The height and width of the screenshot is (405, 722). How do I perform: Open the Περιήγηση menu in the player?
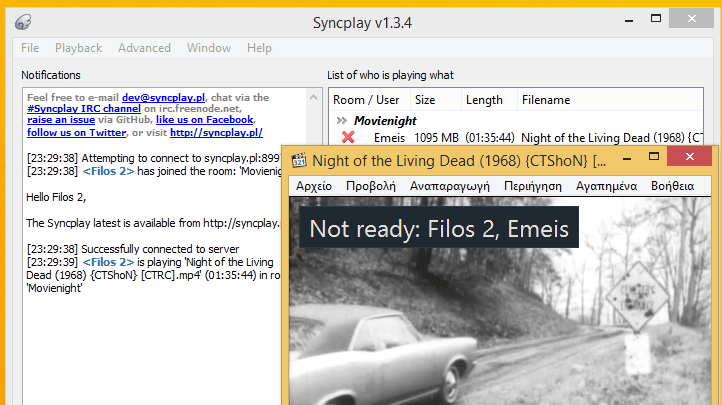[x=533, y=186]
